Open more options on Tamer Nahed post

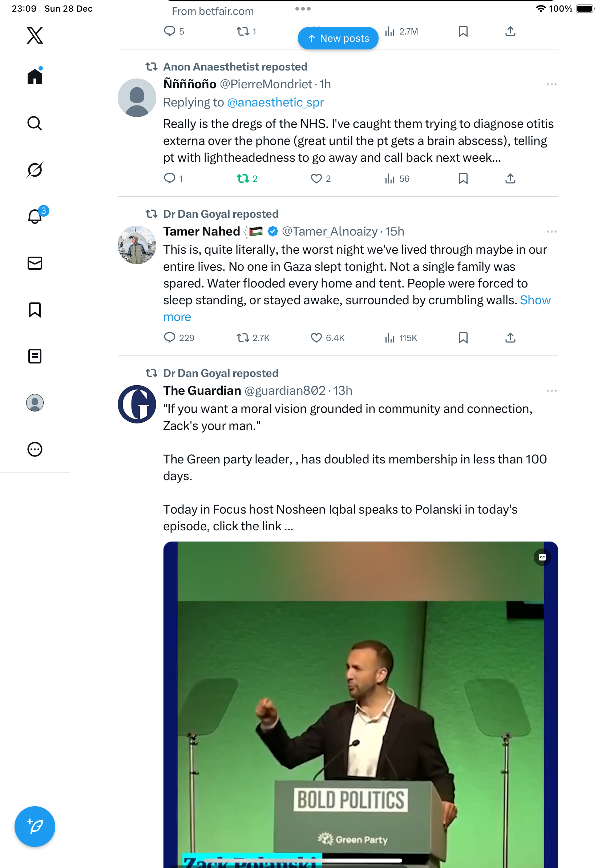click(x=551, y=232)
